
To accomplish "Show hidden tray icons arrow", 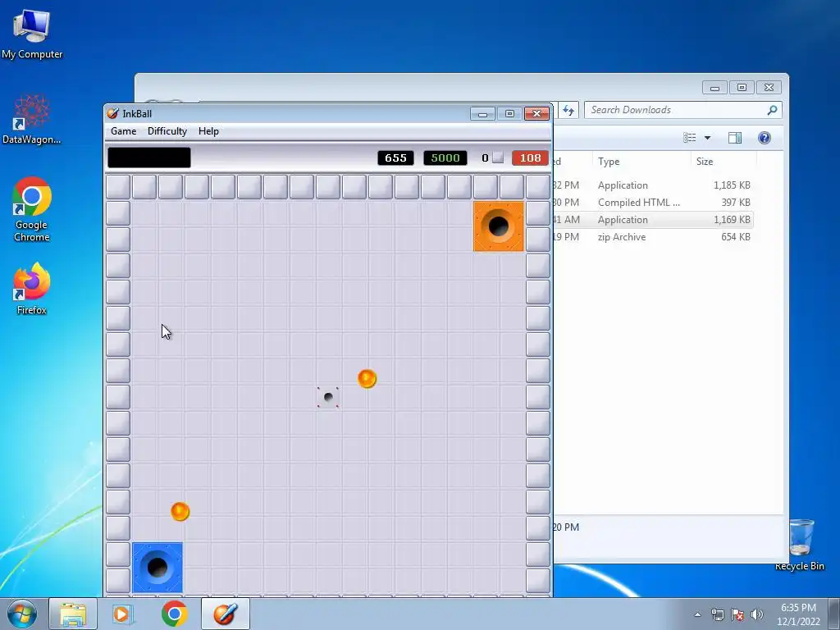I will (697, 614).
